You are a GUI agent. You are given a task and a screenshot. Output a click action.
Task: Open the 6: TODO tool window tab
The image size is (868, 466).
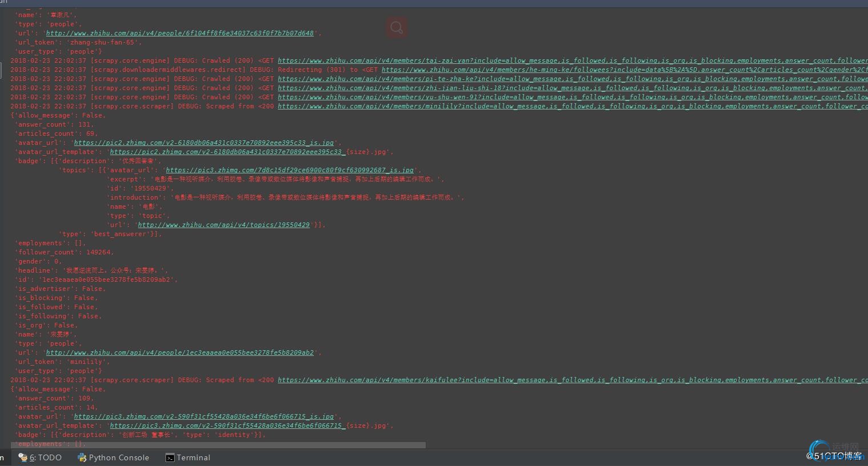click(40, 457)
